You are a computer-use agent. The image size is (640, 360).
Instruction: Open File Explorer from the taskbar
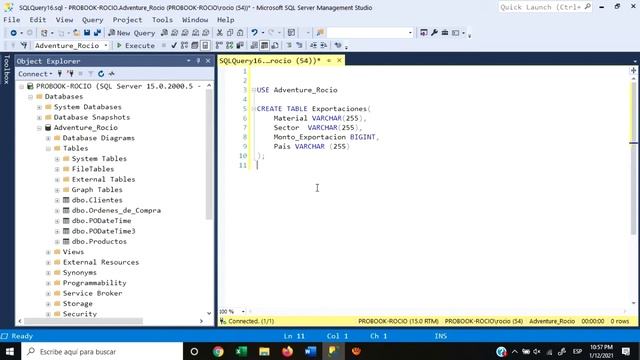(x=264, y=351)
